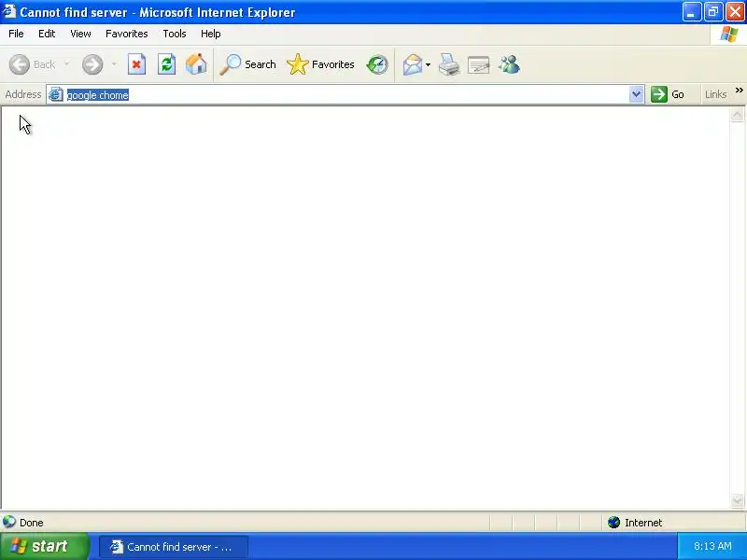Viewport: 747px width, 560px height.
Task: Click the 8:13 AM system clock
Action: (x=712, y=546)
